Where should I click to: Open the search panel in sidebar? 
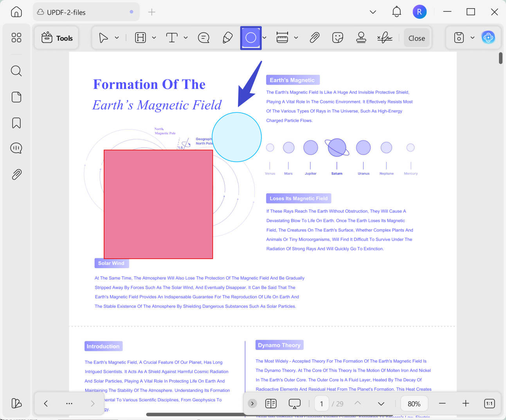(16, 71)
